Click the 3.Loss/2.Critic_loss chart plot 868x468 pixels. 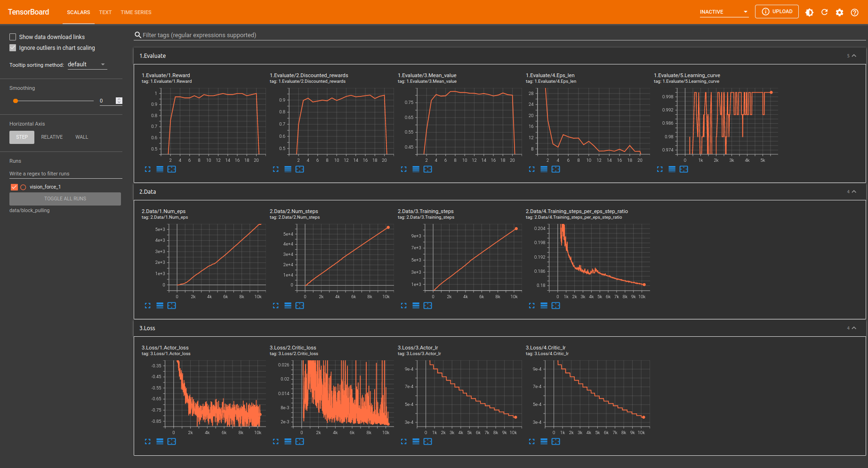point(343,393)
